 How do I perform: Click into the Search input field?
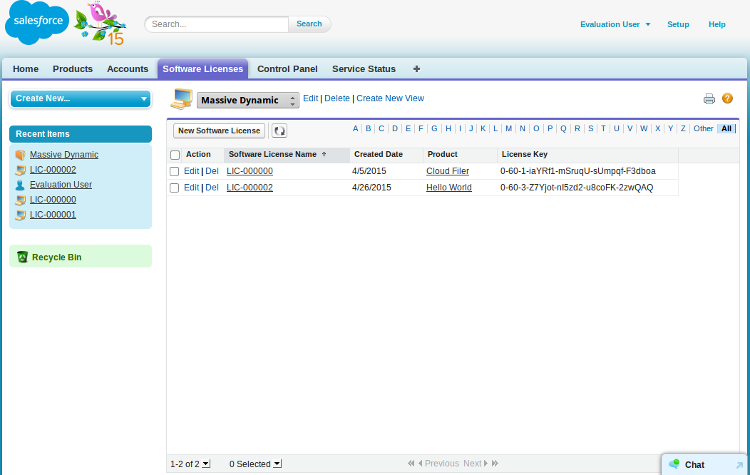pos(218,24)
